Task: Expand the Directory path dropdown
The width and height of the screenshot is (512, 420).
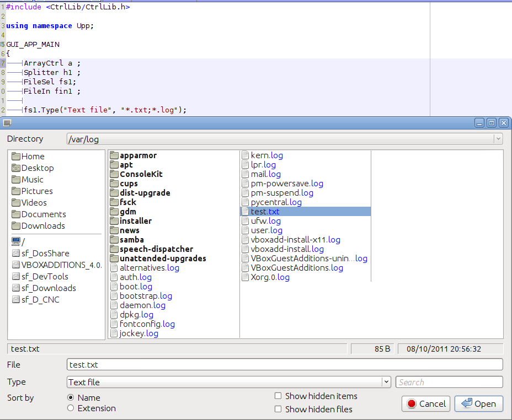Action: 498,139
